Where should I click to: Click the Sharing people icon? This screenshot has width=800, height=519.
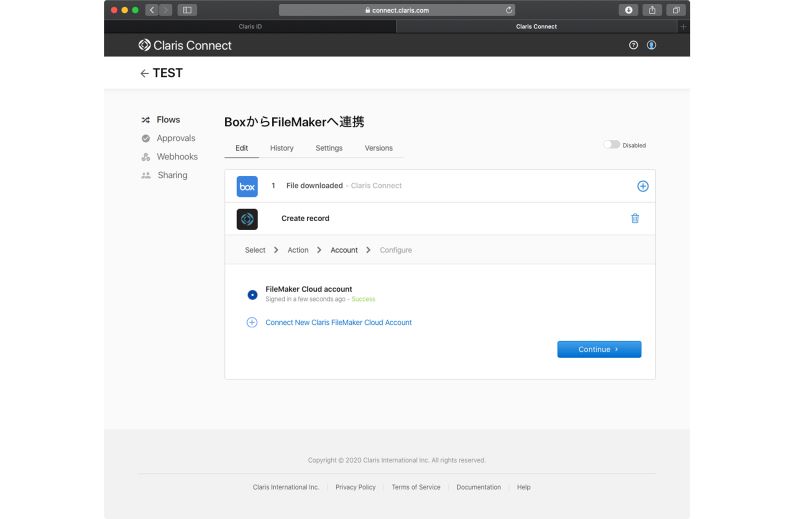click(146, 175)
